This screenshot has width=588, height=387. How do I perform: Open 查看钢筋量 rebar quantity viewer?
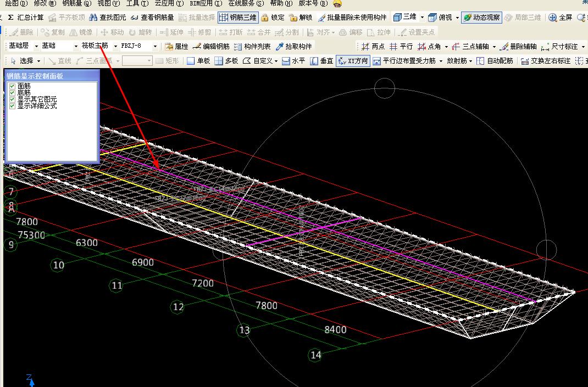click(x=152, y=17)
